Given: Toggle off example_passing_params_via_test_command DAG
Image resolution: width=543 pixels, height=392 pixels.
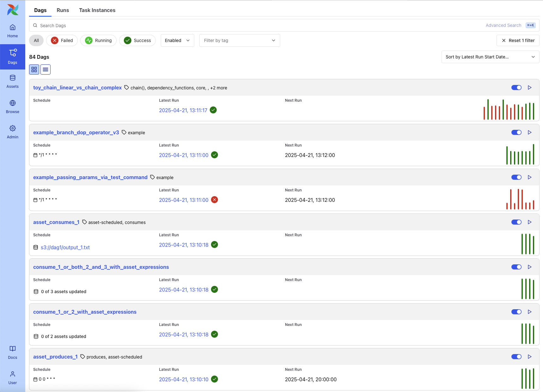Looking at the screenshot, I should pyautogui.click(x=516, y=177).
